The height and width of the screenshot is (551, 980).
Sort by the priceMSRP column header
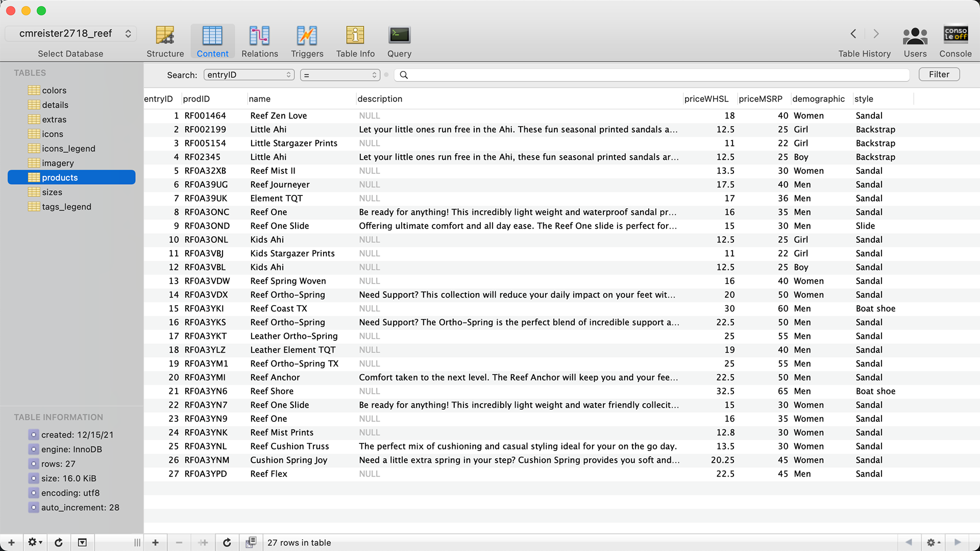click(x=764, y=99)
